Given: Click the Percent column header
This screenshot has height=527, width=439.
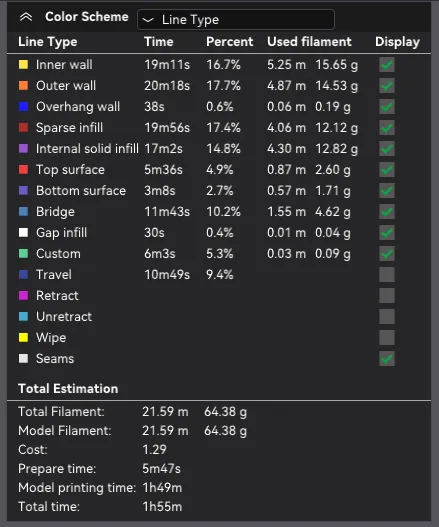Looking at the screenshot, I should tap(230, 42).
